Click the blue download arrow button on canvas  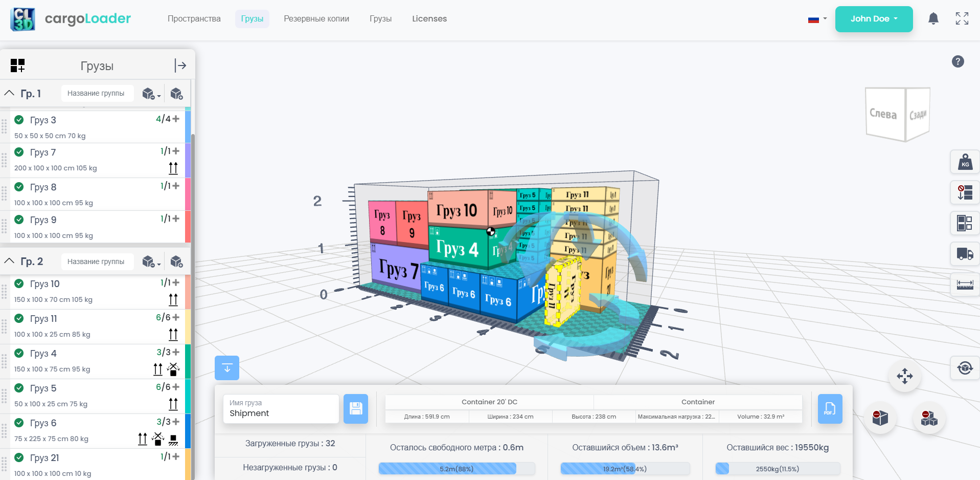(226, 367)
